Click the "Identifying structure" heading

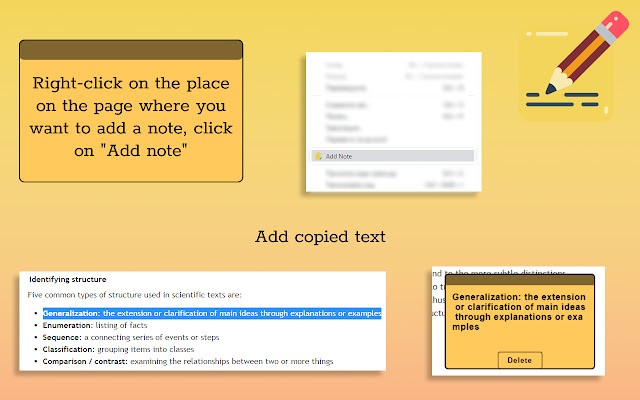click(x=68, y=279)
